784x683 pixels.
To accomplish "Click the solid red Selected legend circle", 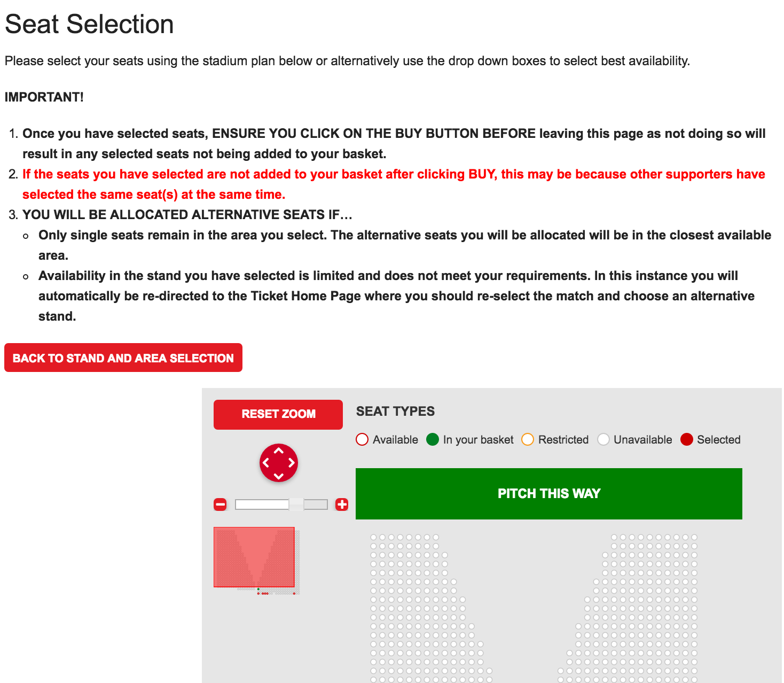I will [687, 439].
